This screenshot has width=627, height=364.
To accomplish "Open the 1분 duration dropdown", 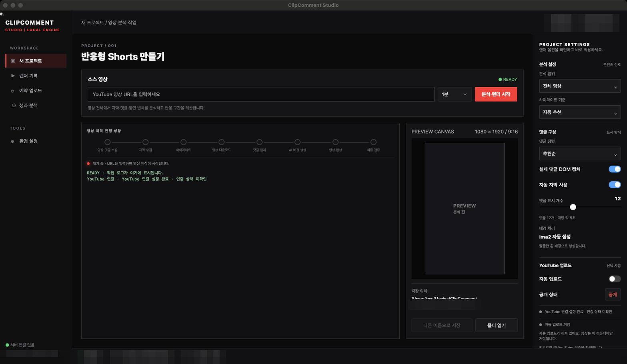I will pos(455,94).
